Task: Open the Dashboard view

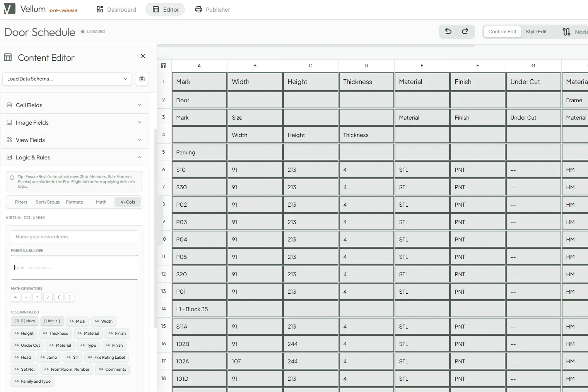Action: tap(116, 9)
